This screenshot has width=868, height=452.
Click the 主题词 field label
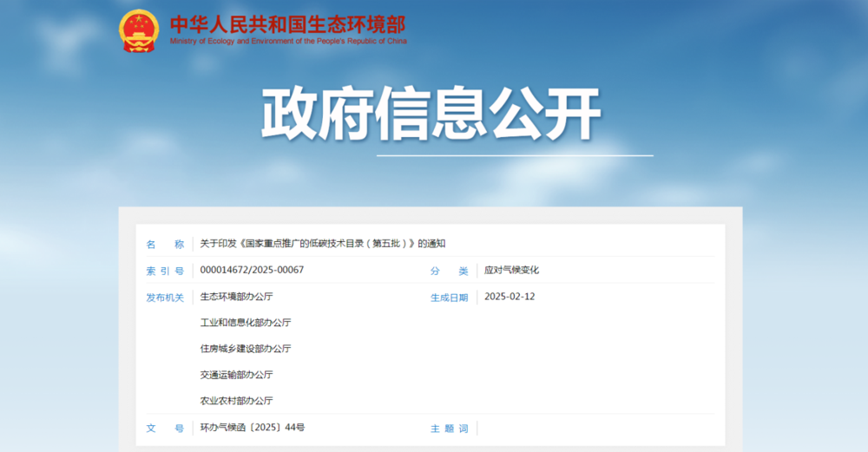[449, 429]
